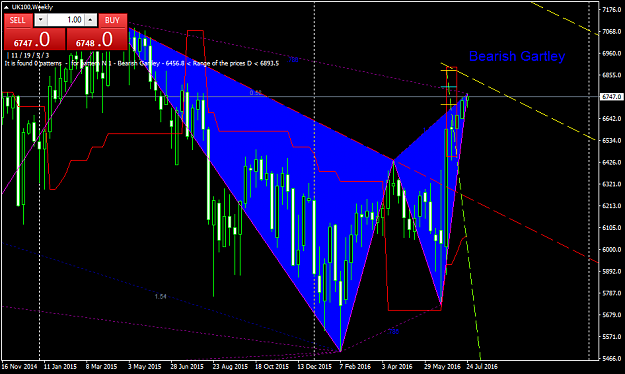Click the 6000.0 price scale label

tap(611, 249)
